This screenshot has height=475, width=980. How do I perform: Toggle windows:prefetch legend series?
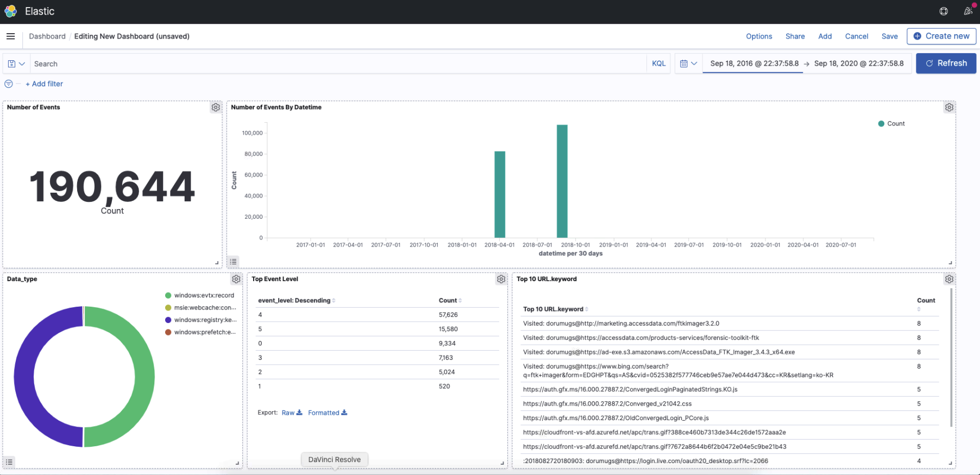pyautogui.click(x=200, y=332)
